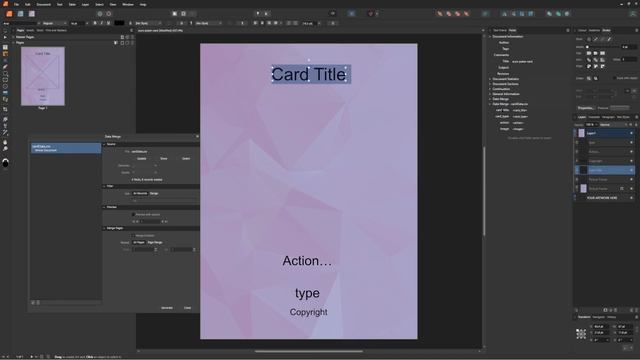Select the first Cap style icon

589,53
